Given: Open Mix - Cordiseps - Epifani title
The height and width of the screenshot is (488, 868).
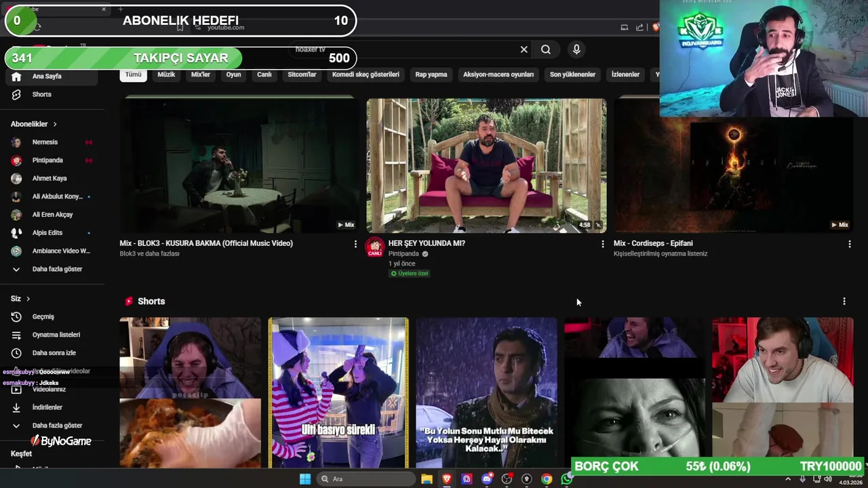Looking at the screenshot, I should pos(653,243).
